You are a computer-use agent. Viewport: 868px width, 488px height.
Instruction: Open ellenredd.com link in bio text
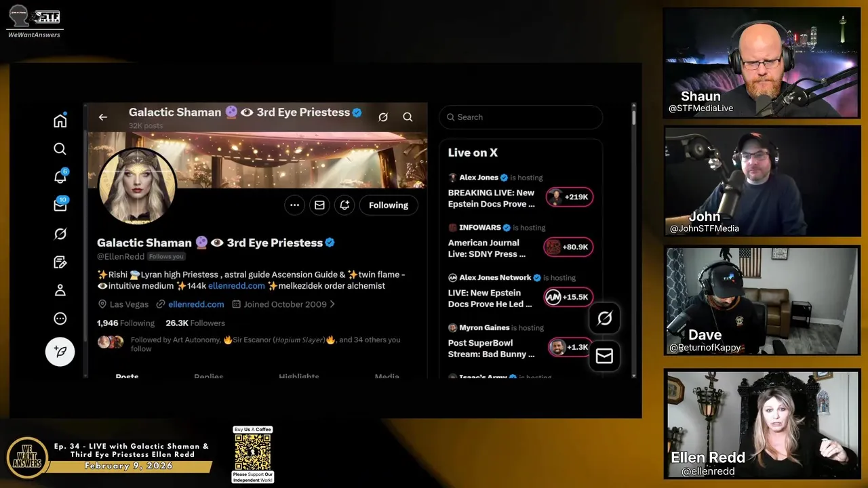(237, 286)
